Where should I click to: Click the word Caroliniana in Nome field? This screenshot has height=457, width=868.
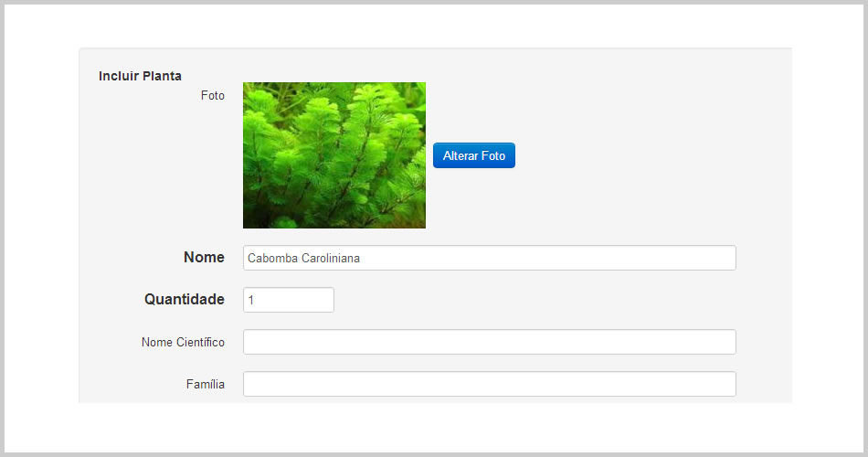point(331,258)
